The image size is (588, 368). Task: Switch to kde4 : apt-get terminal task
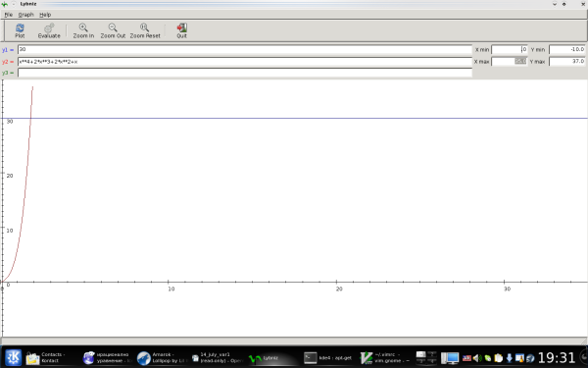coord(328,358)
